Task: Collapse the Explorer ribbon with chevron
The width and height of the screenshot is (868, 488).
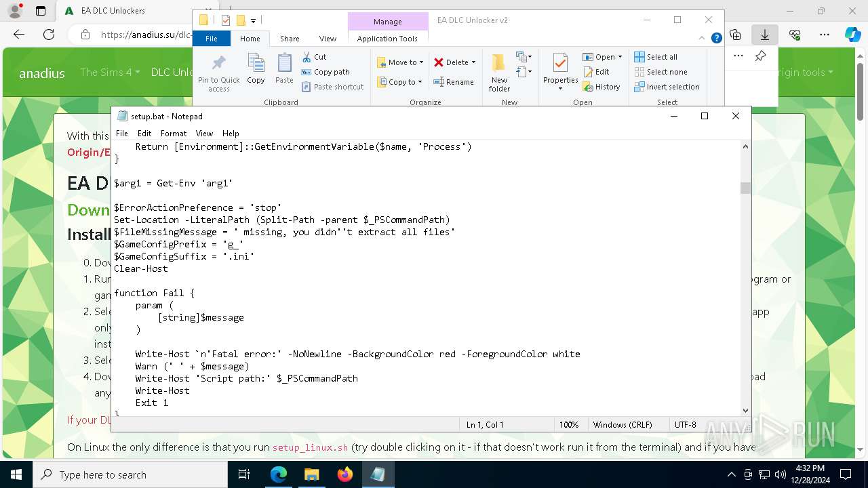Action: coord(703,39)
